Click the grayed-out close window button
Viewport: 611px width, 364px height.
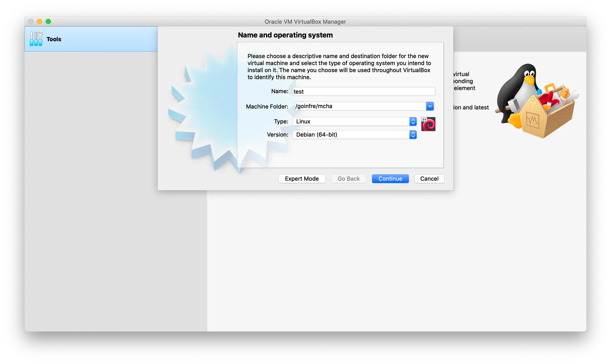pyautogui.click(x=31, y=21)
